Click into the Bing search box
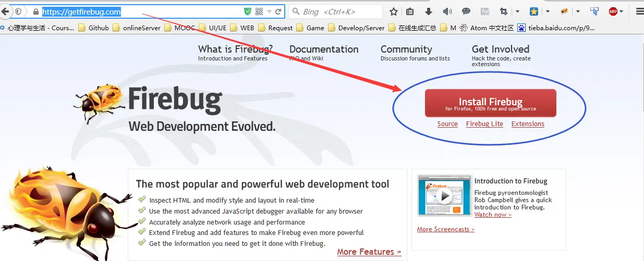This screenshot has height=261, width=644. 335,11
